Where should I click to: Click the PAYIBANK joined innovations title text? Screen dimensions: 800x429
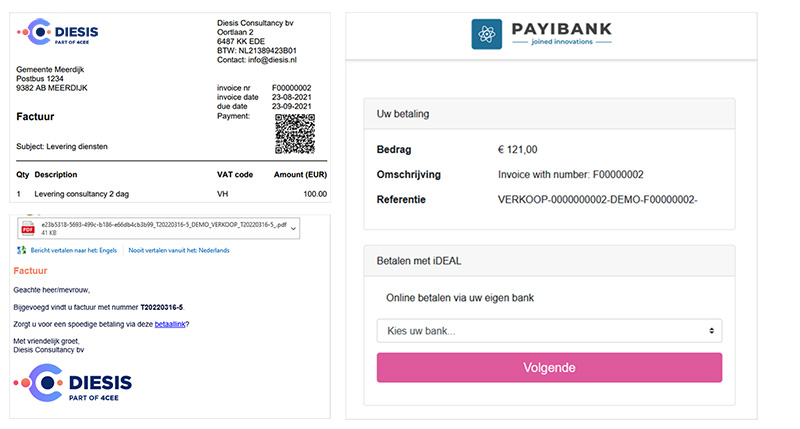click(562, 34)
